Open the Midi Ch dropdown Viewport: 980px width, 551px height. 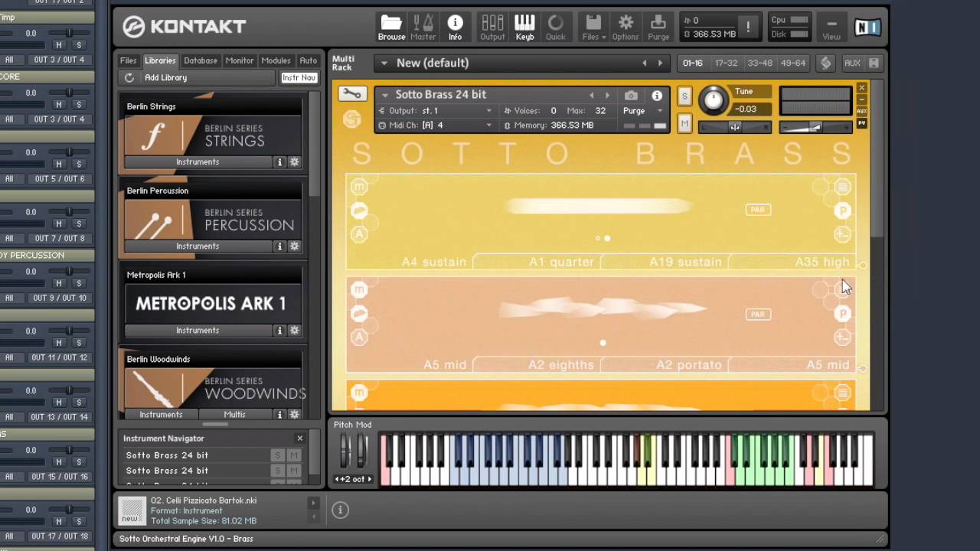click(436, 126)
